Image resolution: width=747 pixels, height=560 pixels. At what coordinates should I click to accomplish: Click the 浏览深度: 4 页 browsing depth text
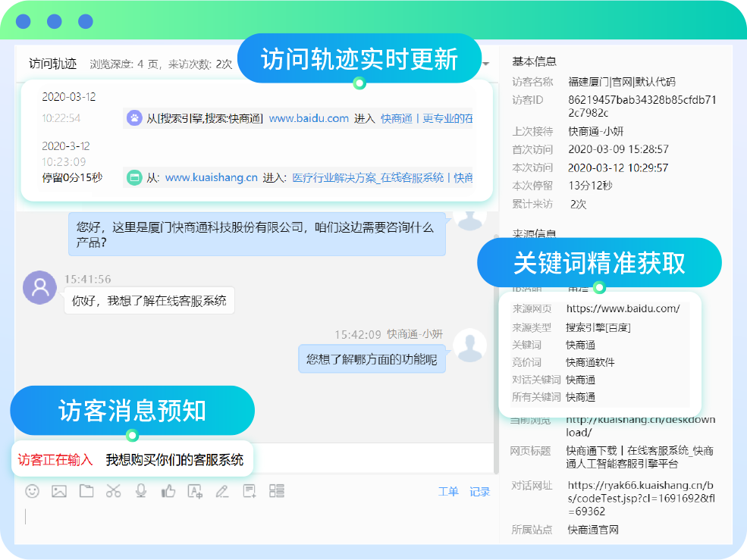pyautogui.click(x=124, y=64)
